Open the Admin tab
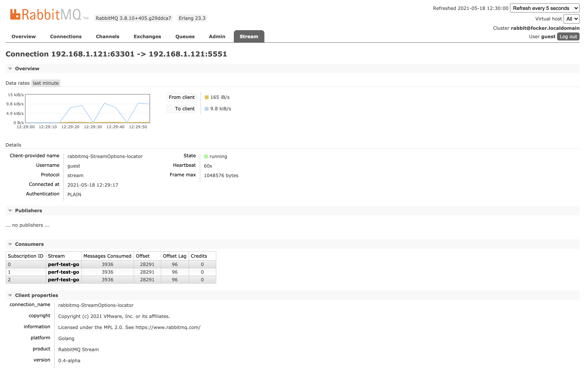The width and height of the screenshot is (588, 371). point(217,37)
